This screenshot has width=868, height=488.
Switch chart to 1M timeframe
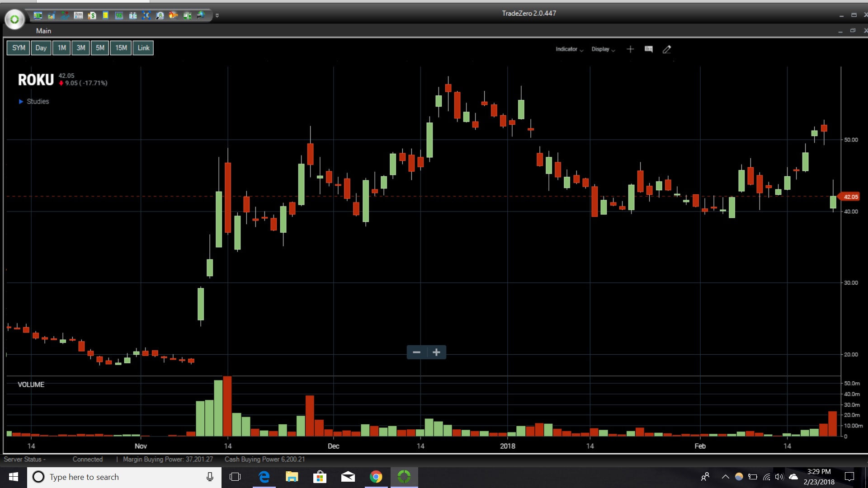click(x=61, y=48)
